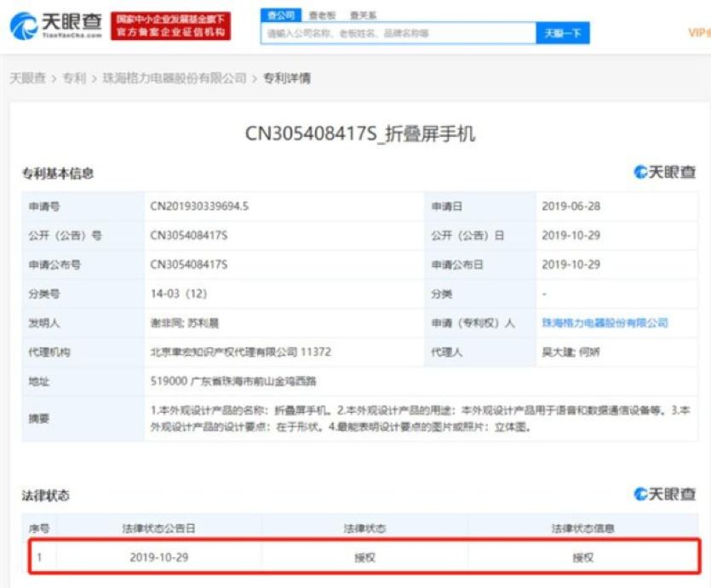Focus the company name search input
711x588 pixels.
[x=399, y=33]
